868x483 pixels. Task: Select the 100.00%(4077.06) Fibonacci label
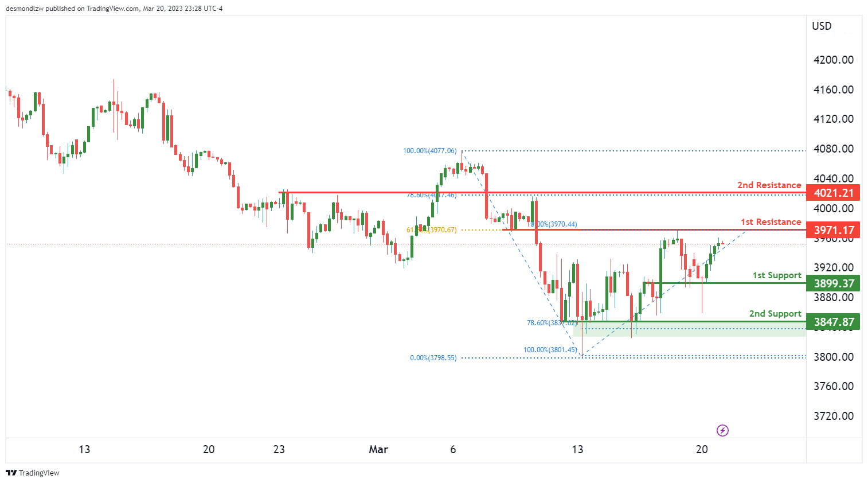(430, 151)
